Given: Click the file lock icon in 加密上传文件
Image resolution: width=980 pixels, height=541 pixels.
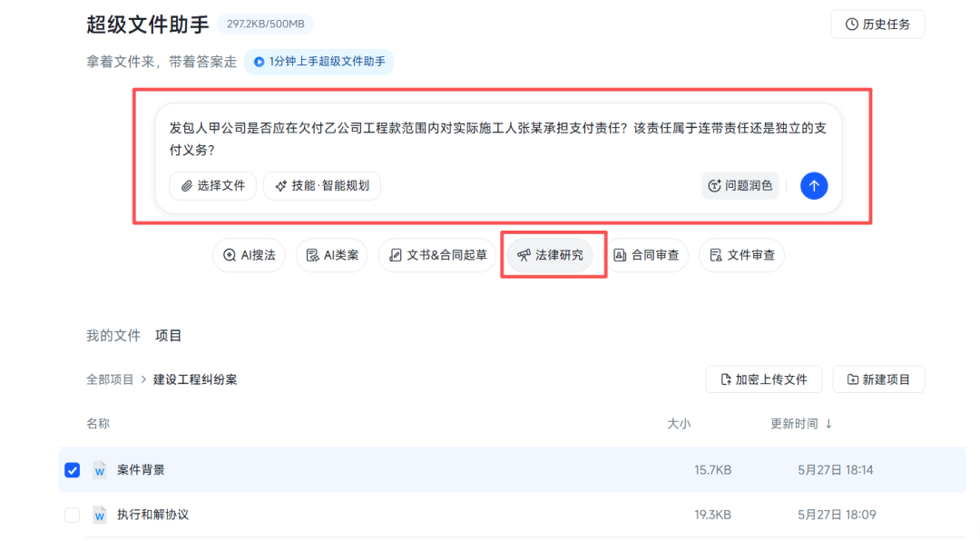Looking at the screenshot, I should pyautogui.click(x=726, y=379).
